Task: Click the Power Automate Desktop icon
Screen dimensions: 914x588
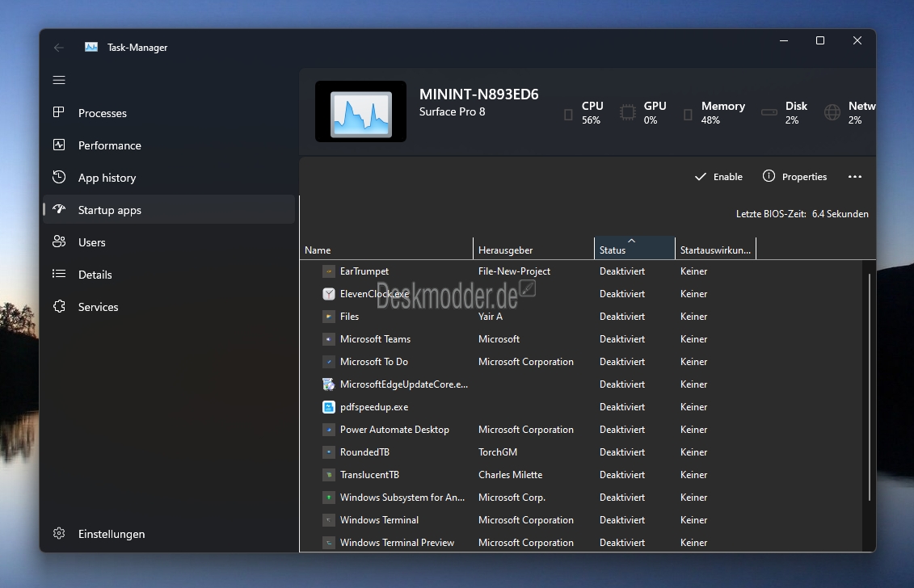Action: coord(329,430)
